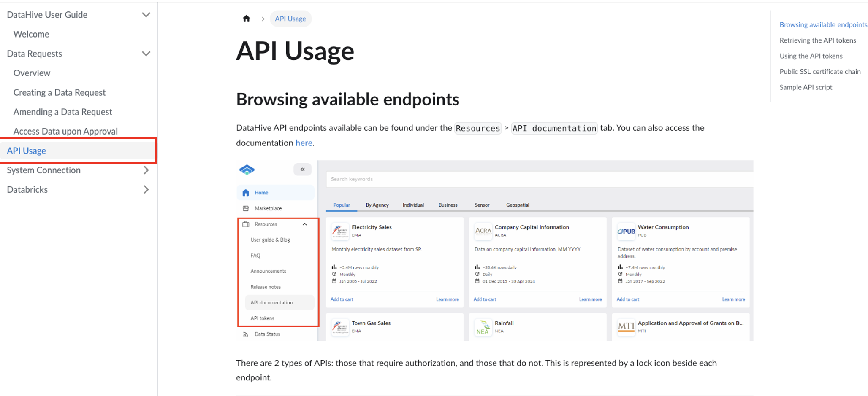Click the EMA logo on Electricity Sales card

pos(340,231)
